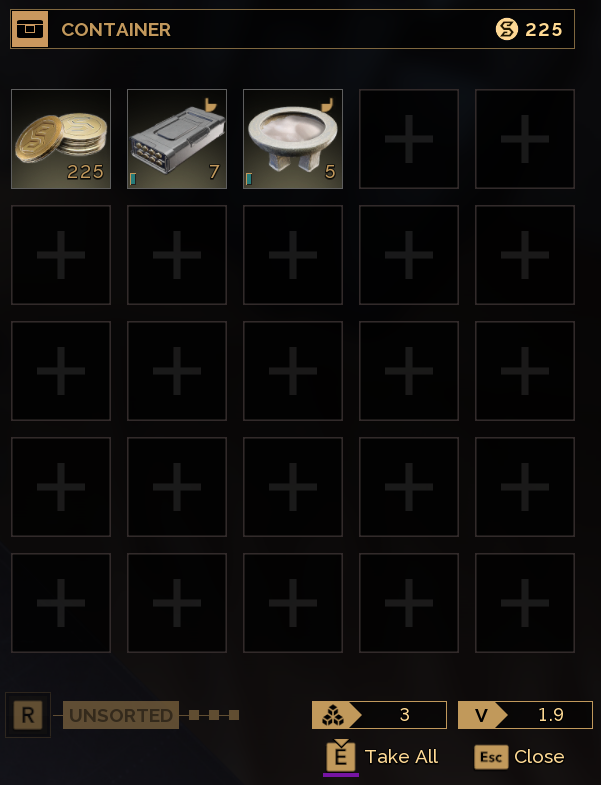The image size is (601, 785).
Task: Click the fourth empty slot in top row
Action: point(409,139)
